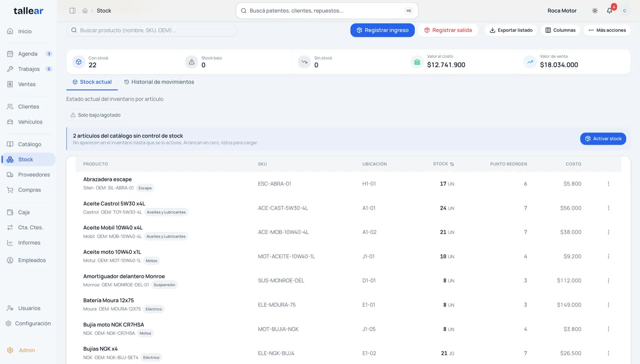Screen dimensions: 640x364
Task: Click Registrar ingreso button
Action: tap(382, 30)
